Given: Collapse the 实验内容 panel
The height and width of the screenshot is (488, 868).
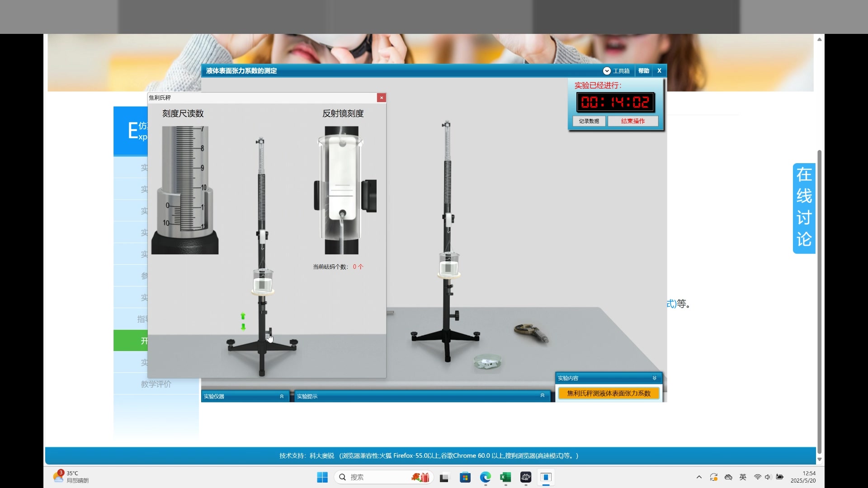Looking at the screenshot, I should 654,378.
